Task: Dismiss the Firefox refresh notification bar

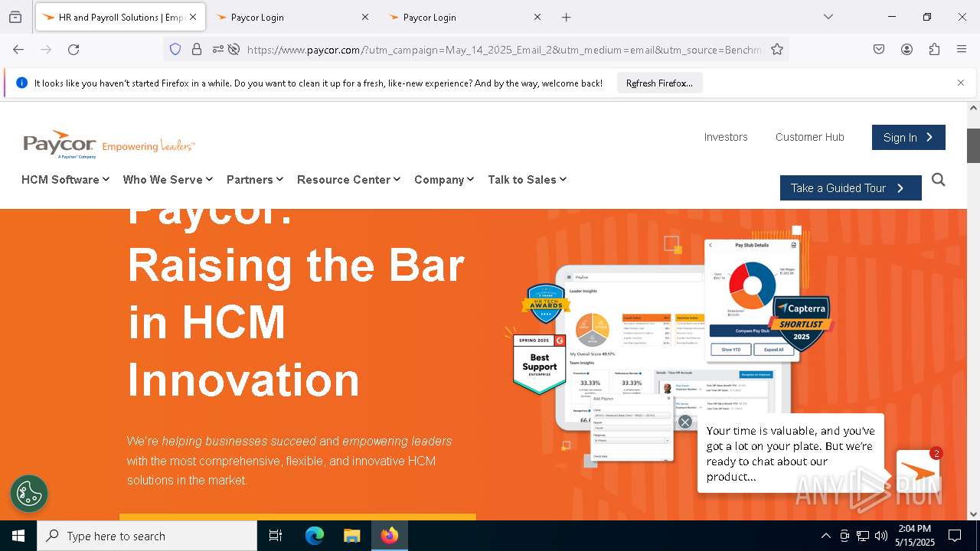Action: point(961,83)
